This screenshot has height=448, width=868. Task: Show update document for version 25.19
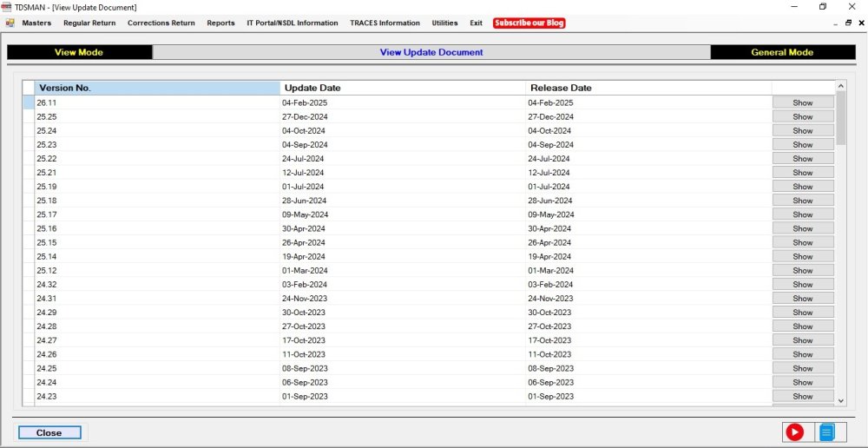pos(803,187)
